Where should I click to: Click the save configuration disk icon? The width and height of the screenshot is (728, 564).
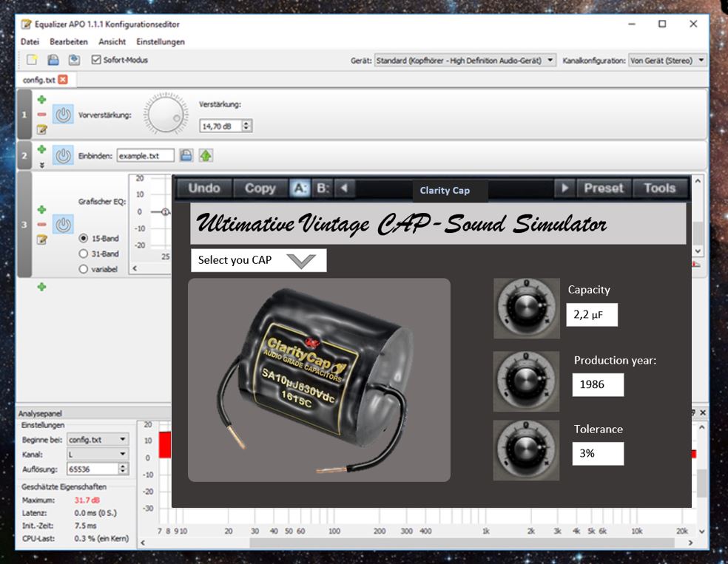(x=53, y=60)
